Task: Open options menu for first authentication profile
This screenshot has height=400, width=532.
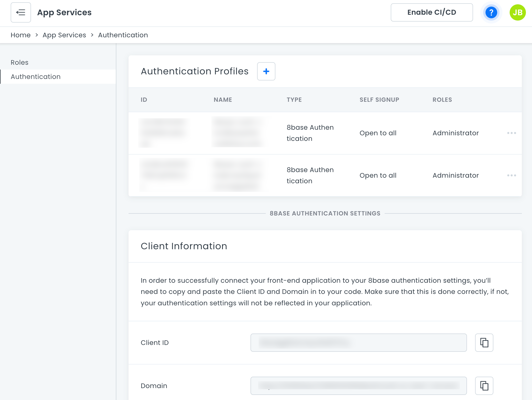Action: point(511,133)
